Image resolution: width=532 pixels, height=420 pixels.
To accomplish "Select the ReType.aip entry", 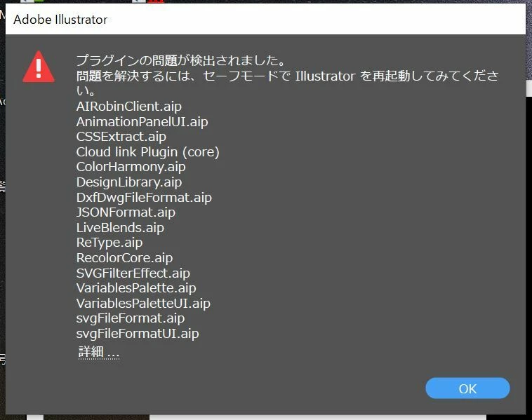I will click(109, 243).
